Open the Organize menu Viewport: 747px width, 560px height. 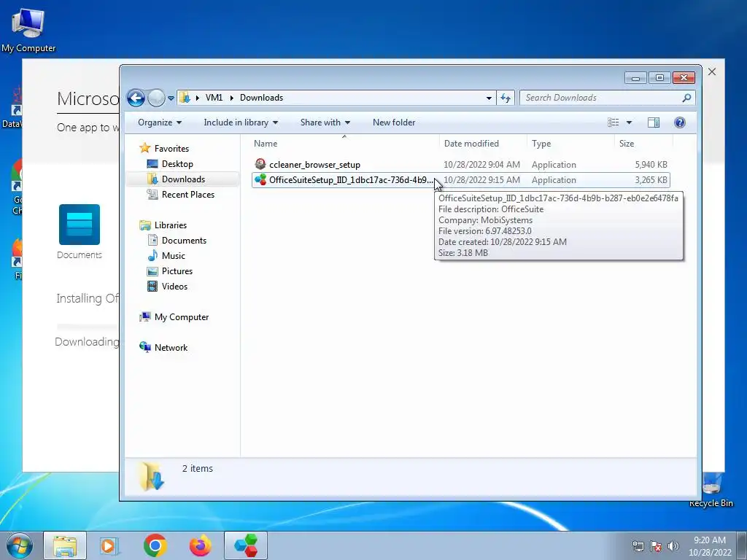click(160, 122)
